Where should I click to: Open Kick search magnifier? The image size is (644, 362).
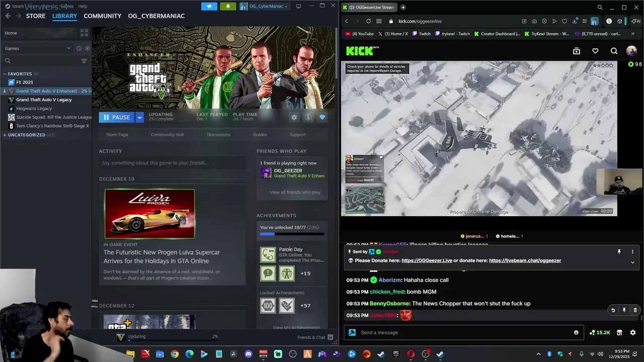(x=614, y=51)
